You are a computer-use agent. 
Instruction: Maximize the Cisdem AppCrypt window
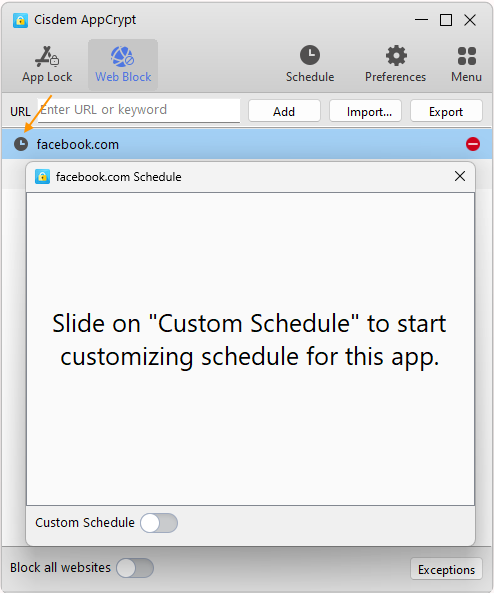tap(446, 20)
